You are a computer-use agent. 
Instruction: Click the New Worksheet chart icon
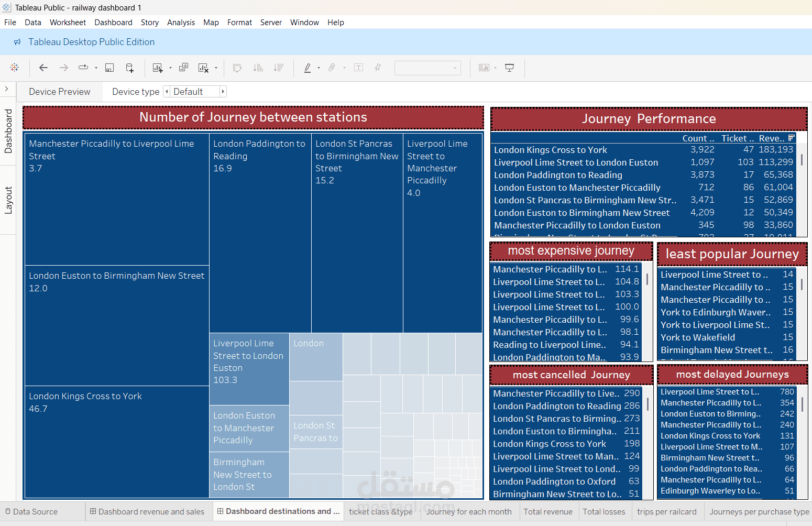pyautogui.click(x=157, y=68)
